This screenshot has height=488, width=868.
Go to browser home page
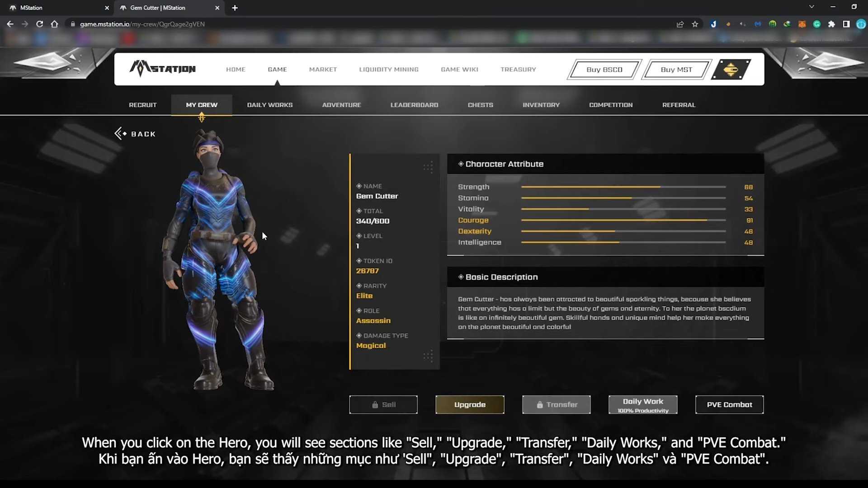pos(55,24)
